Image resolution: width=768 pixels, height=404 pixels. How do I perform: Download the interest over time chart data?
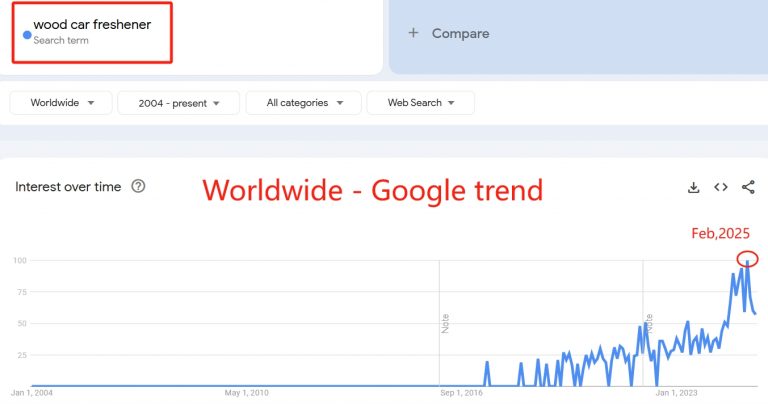tap(693, 187)
